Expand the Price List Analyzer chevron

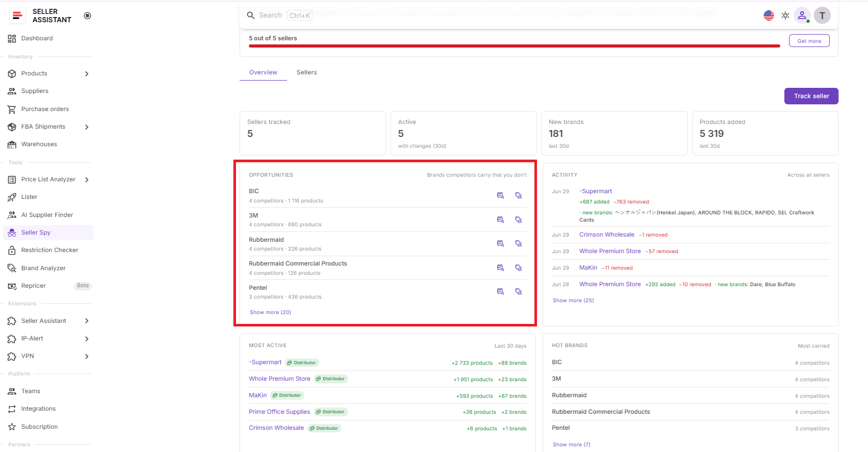click(x=87, y=180)
